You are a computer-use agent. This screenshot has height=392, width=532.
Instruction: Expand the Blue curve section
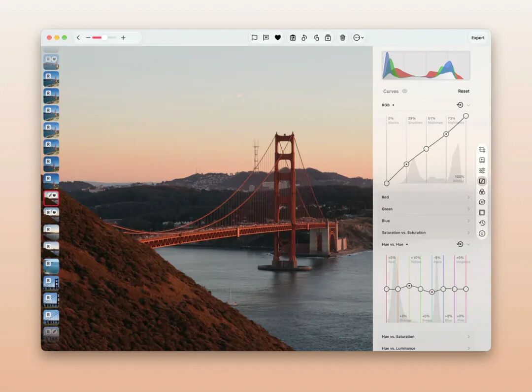click(426, 221)
